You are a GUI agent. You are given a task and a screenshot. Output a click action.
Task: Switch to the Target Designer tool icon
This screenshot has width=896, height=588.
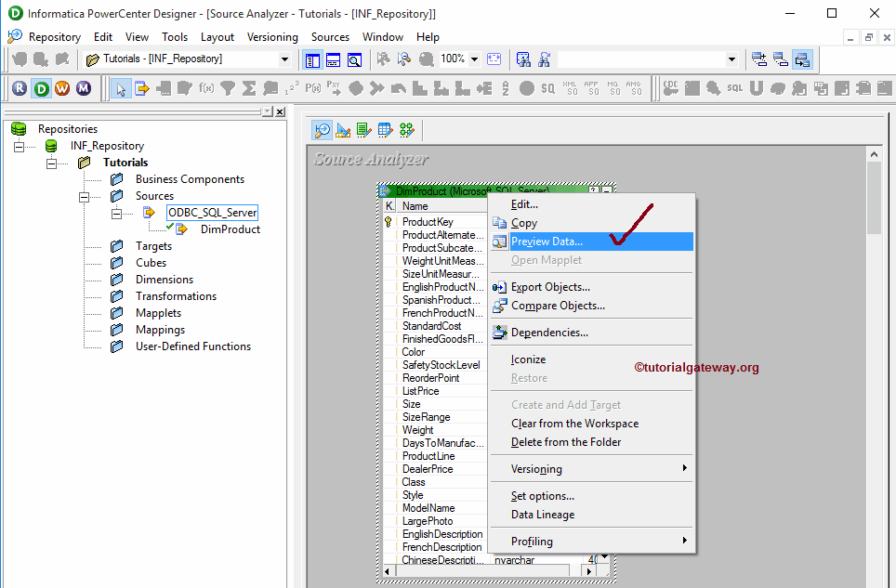343,130
